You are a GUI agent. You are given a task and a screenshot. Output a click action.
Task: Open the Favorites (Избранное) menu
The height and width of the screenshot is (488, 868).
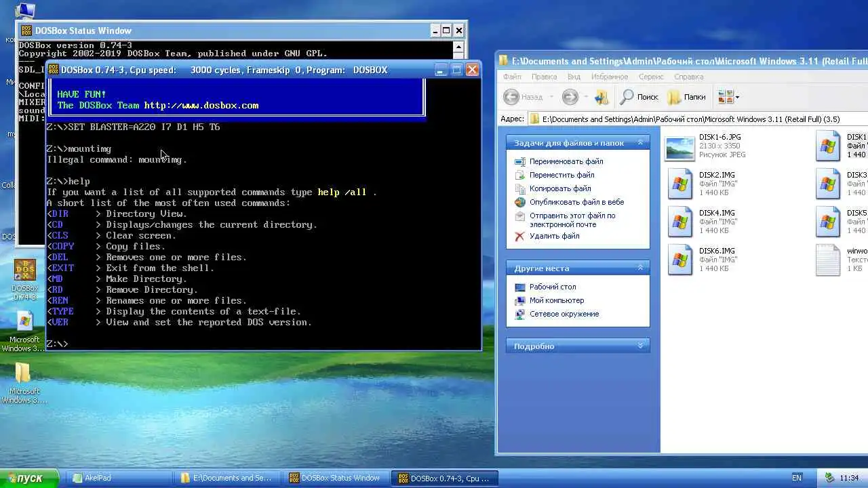tap(610, 77)
